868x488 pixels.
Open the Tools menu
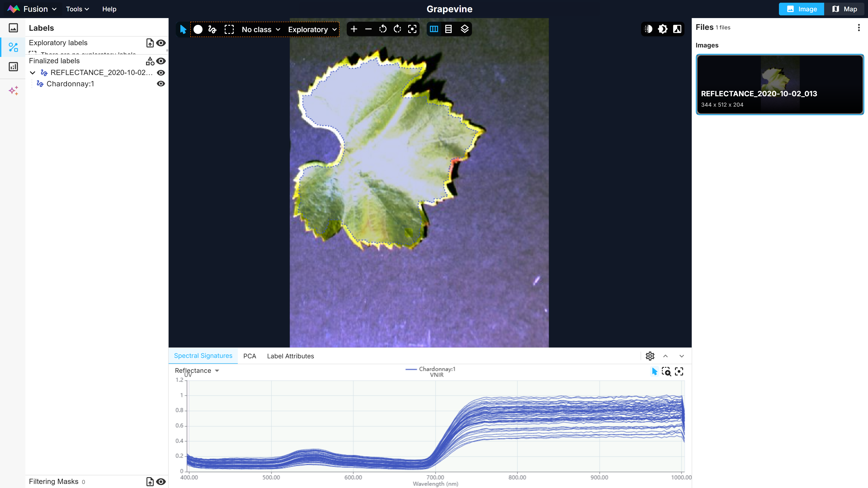click(x=78, y=9)
